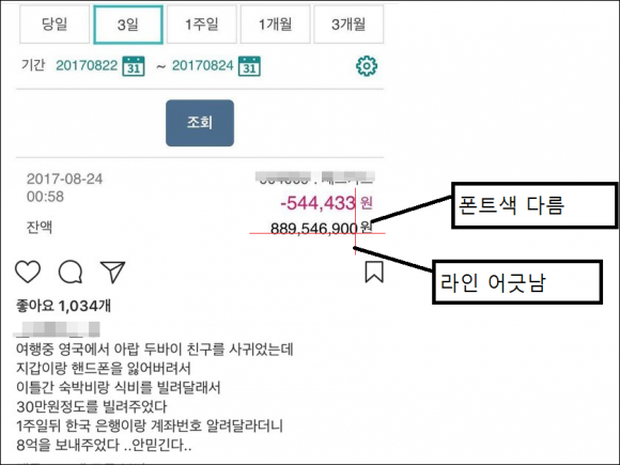This screenshot has height=465, width=620.
Task: Edit the start date 20170822
Action: (87, 66)
